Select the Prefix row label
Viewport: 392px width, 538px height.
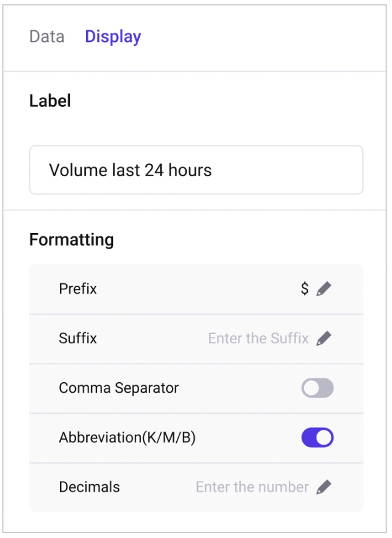[x=78, y=289]
